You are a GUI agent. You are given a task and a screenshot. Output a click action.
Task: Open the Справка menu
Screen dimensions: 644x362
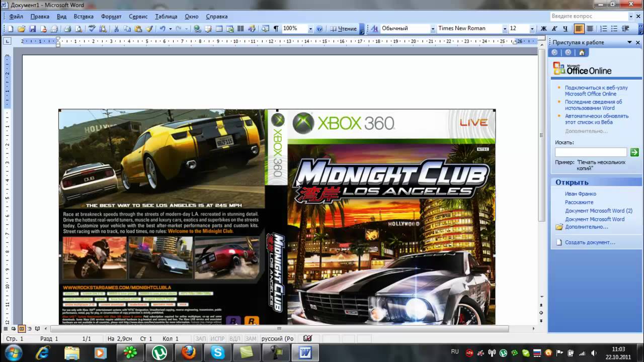(217, 17)
